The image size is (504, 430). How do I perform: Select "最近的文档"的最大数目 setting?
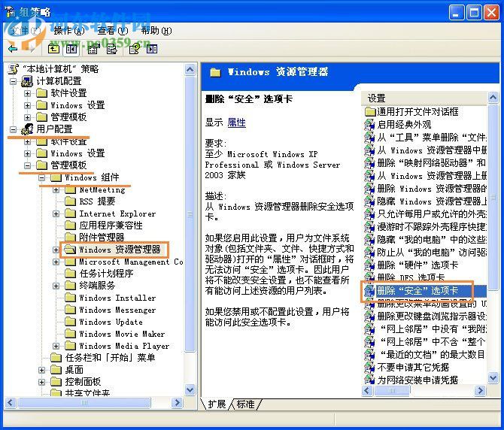(433, 355)
